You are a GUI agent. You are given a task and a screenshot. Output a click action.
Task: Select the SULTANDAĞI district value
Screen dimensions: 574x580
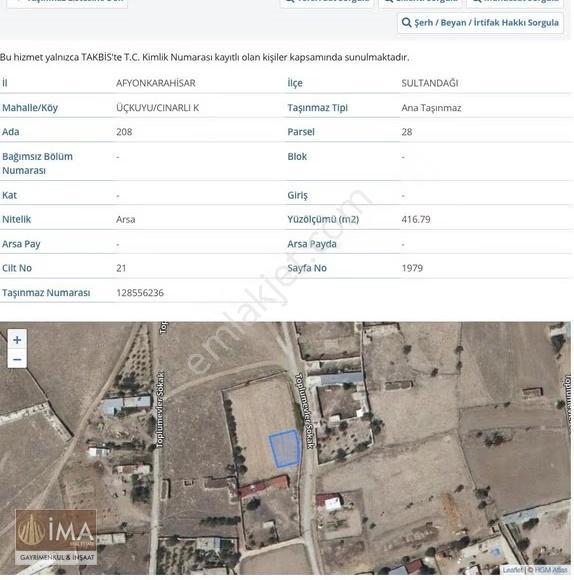tap(430, 83)
